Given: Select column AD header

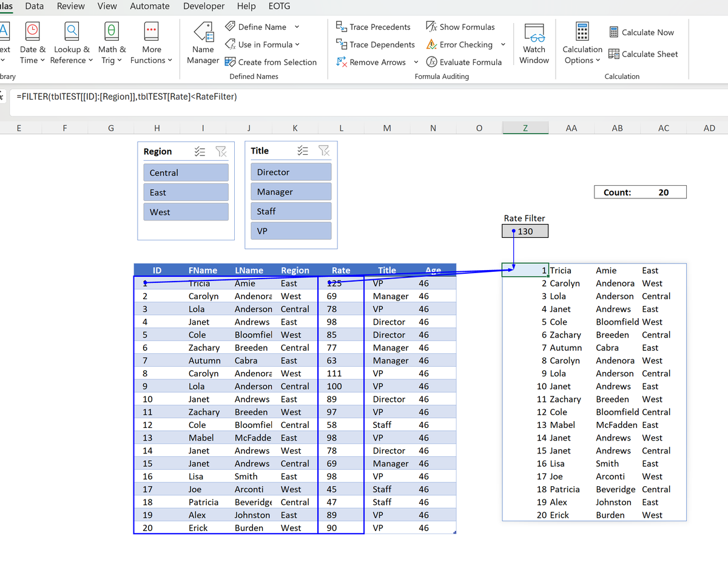Looking at the screenshot, I should click(709, 128).
